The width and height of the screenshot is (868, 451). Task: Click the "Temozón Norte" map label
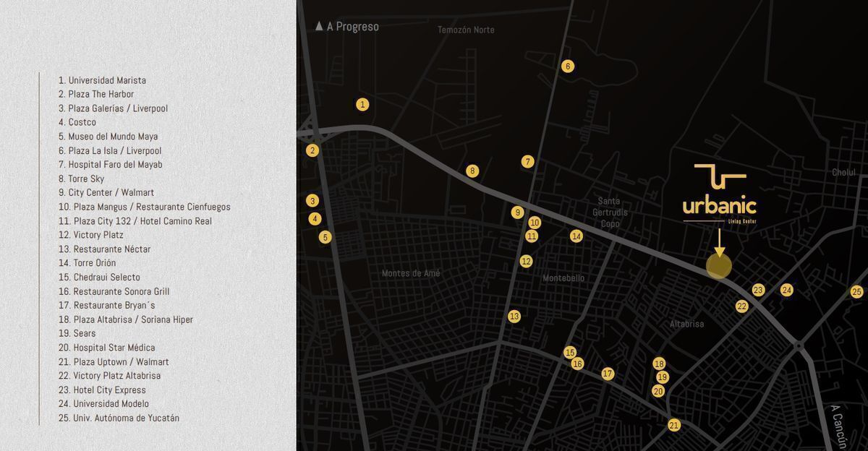[466, 30]
